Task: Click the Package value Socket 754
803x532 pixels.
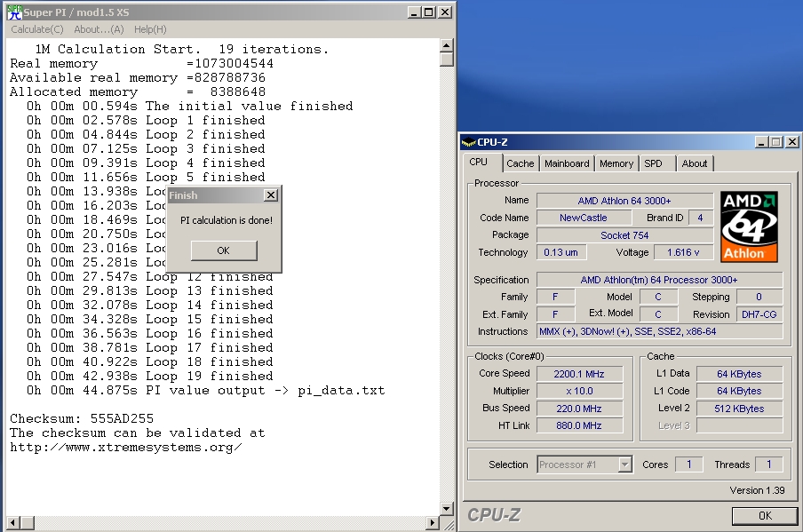Action: [624, 235]
